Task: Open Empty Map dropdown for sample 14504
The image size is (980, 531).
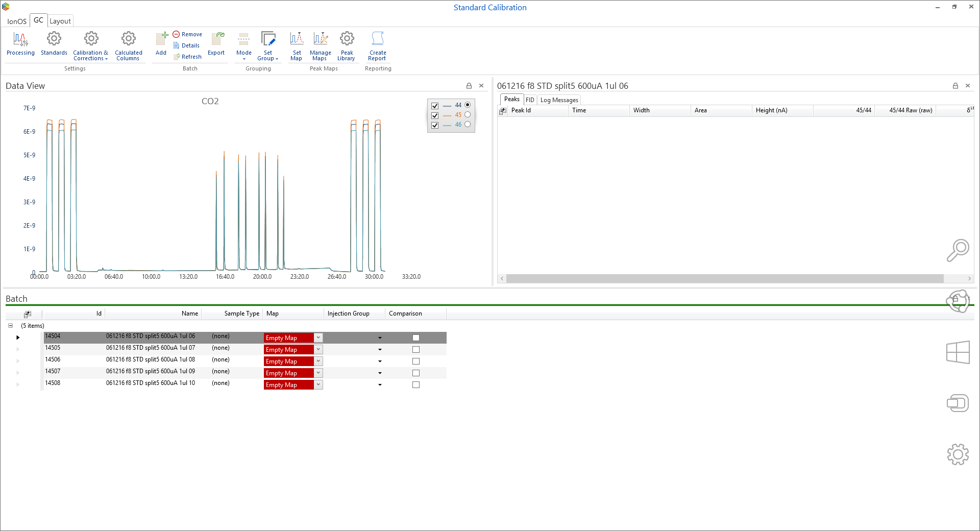Action: tap(318, 338)
